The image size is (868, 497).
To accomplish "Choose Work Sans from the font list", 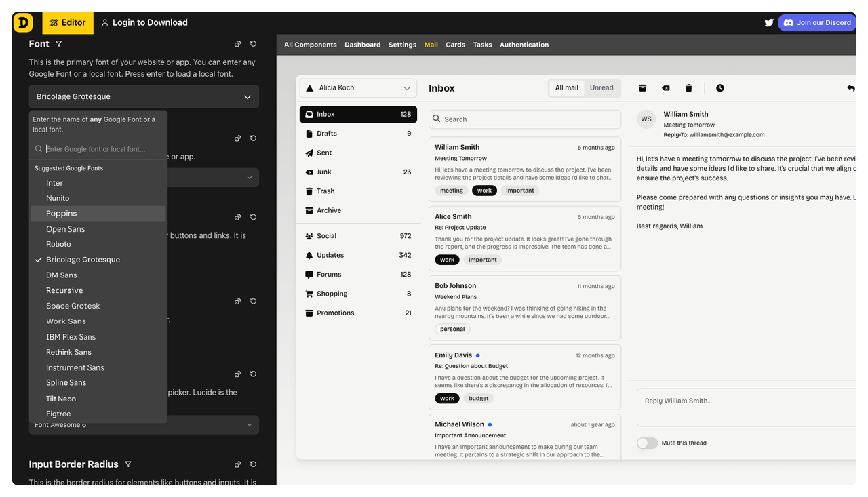I will click(98, 321).
